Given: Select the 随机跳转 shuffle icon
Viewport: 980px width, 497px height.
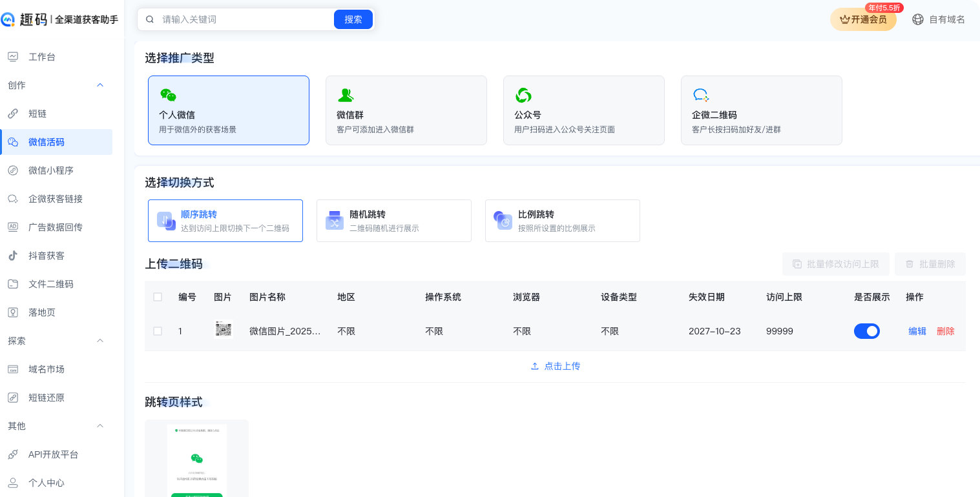Looking at the screenshot, I should point(334,221).
